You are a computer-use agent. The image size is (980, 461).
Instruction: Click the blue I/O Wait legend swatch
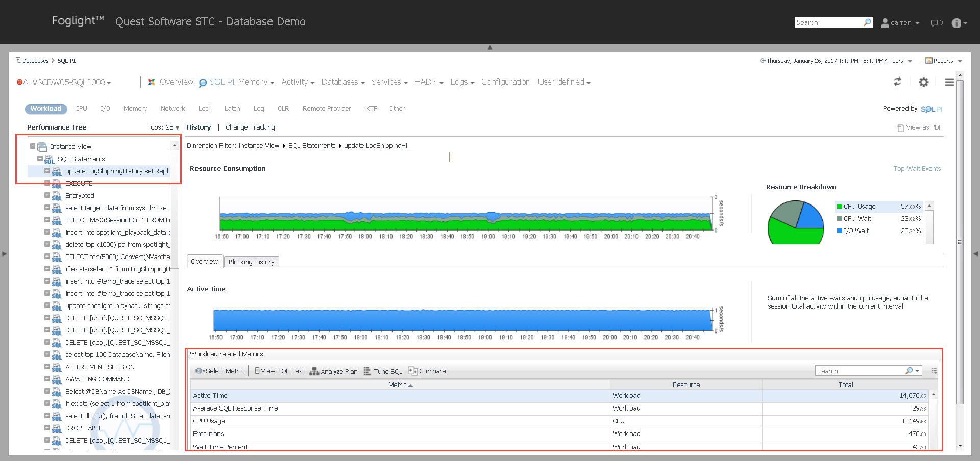pos(840,231)
